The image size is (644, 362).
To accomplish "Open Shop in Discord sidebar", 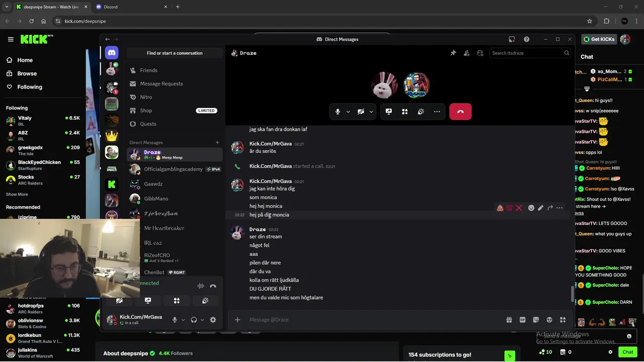I will click(175, 111).
